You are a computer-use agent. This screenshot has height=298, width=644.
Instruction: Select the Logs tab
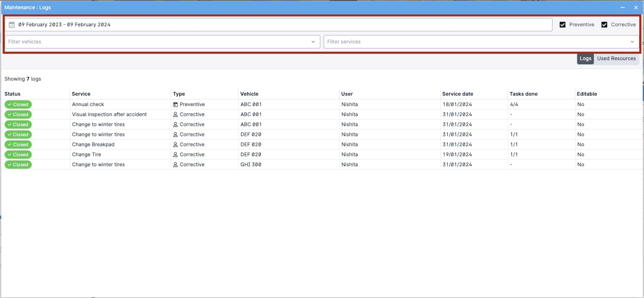[x=585, y=58]
